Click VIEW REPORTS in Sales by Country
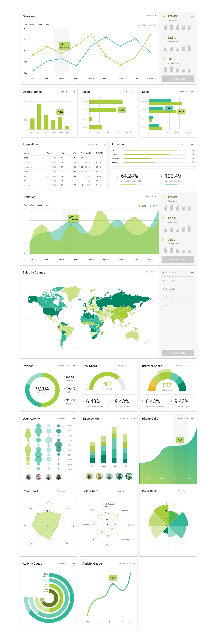This screenshot has height=644, width=217. point(178,353)
